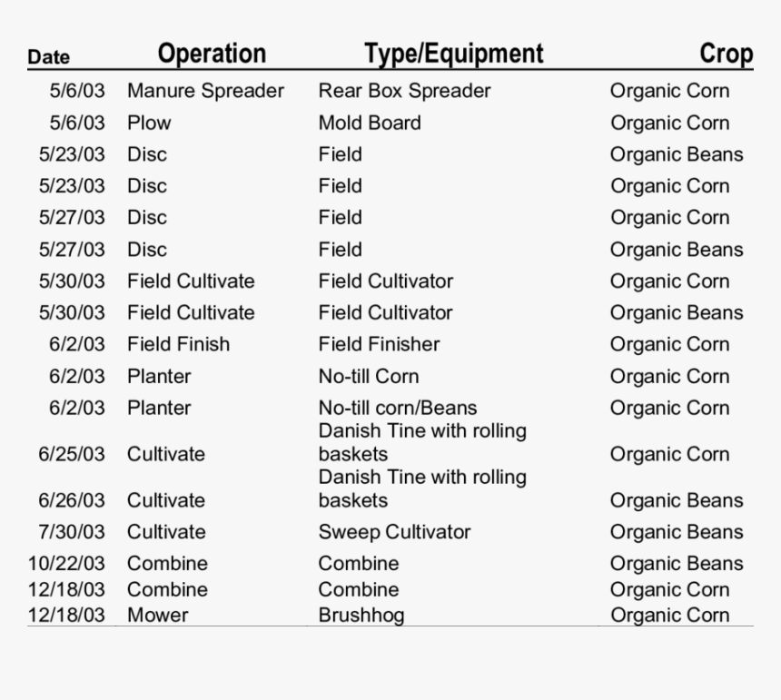The image size is (781, 700).
Task: Click the Date column header
Action: click(x=48, y=57)
